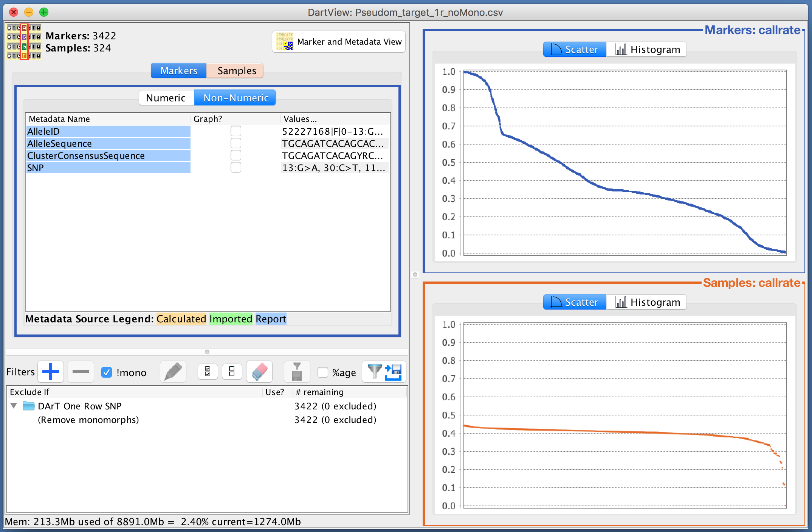Check Graph box for SNP row
Viewport: 812px width, 532px height.
(x=236, y=168)
